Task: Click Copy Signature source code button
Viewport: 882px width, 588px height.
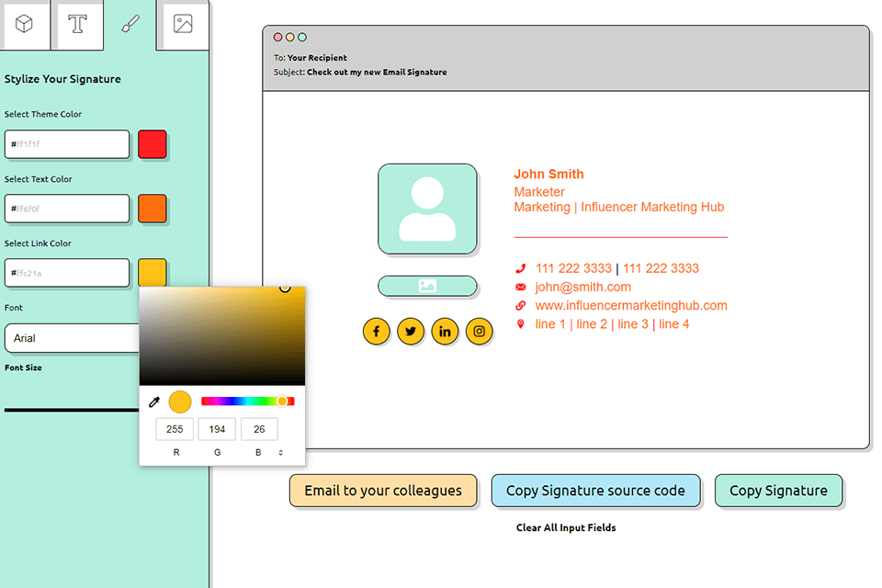Action: [595, 491]
